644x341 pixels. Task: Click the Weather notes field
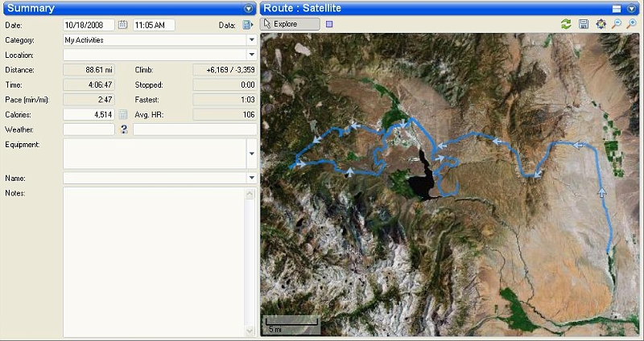click(195, 129)
